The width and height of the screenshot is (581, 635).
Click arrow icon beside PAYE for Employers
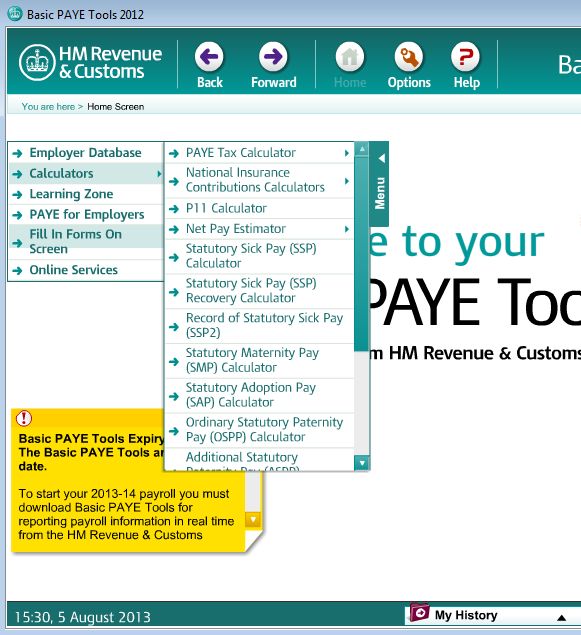tap(17, 215)
